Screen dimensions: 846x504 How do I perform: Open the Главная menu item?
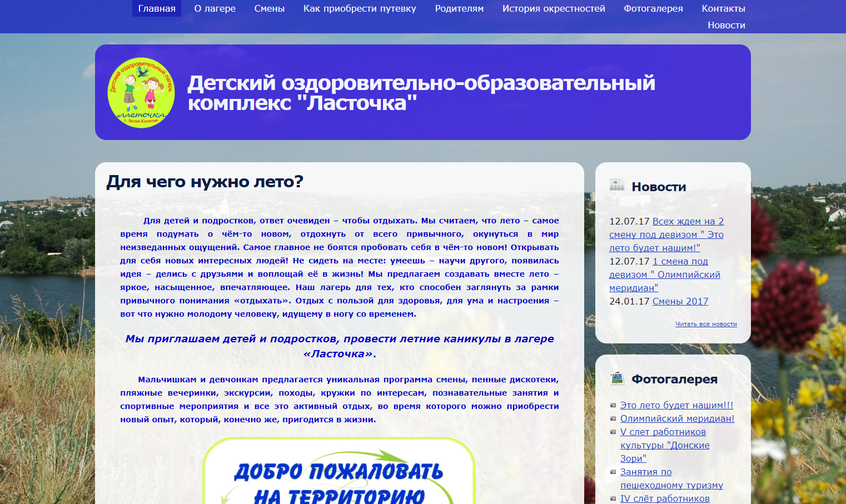coord(157,8)
